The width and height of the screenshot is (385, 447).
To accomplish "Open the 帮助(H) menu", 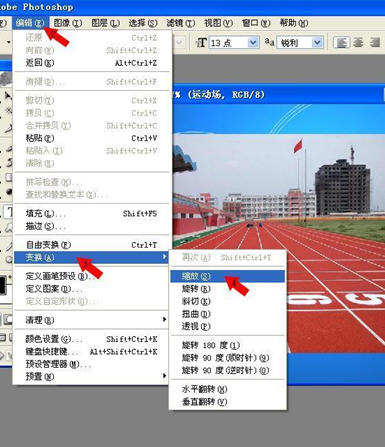I will pos(294,23).
